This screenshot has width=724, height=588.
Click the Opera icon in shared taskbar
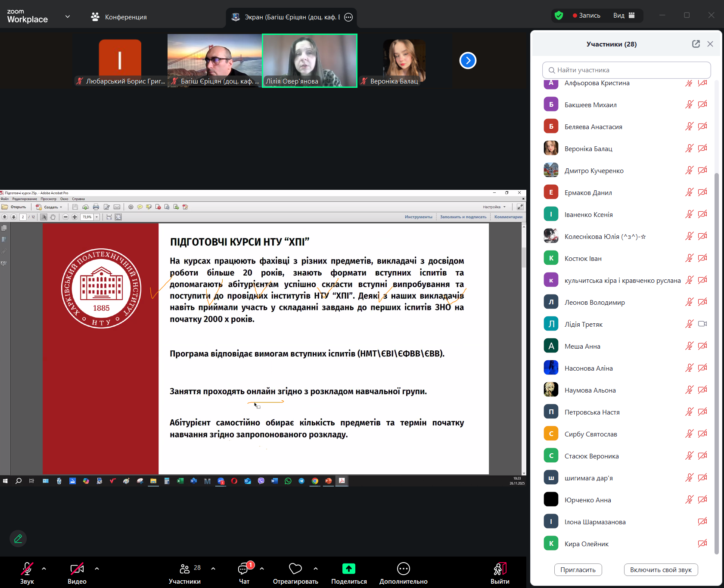coord(234,481)
